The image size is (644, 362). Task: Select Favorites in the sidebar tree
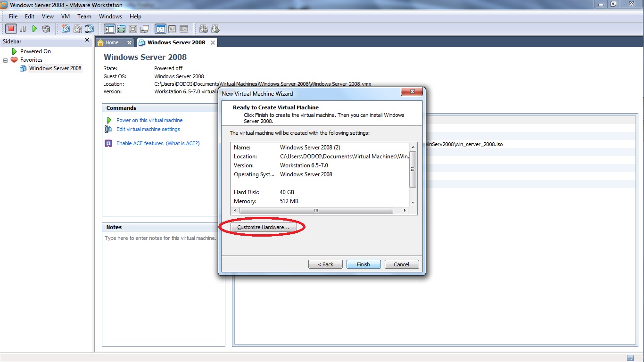[31, 60]
